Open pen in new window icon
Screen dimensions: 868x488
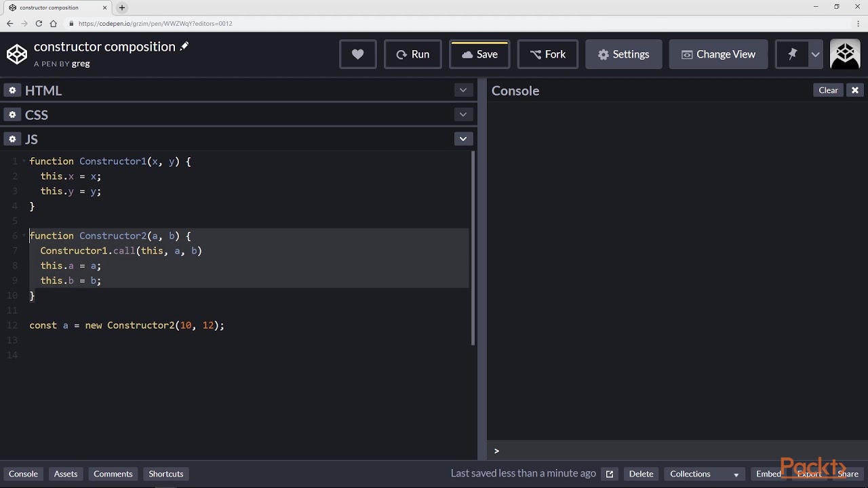click(610, 474)
